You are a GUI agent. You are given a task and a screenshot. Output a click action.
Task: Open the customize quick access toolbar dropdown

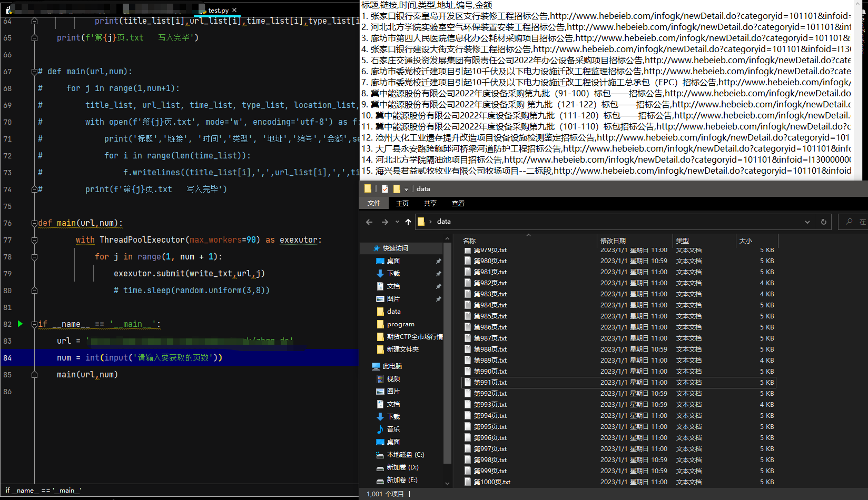[406, 189]
